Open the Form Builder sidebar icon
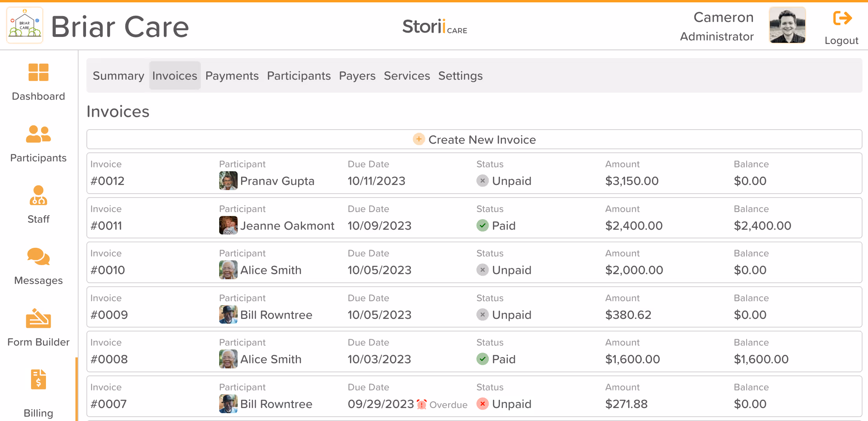The width and height of the screenshot is (868, 421). click(38, 318)
